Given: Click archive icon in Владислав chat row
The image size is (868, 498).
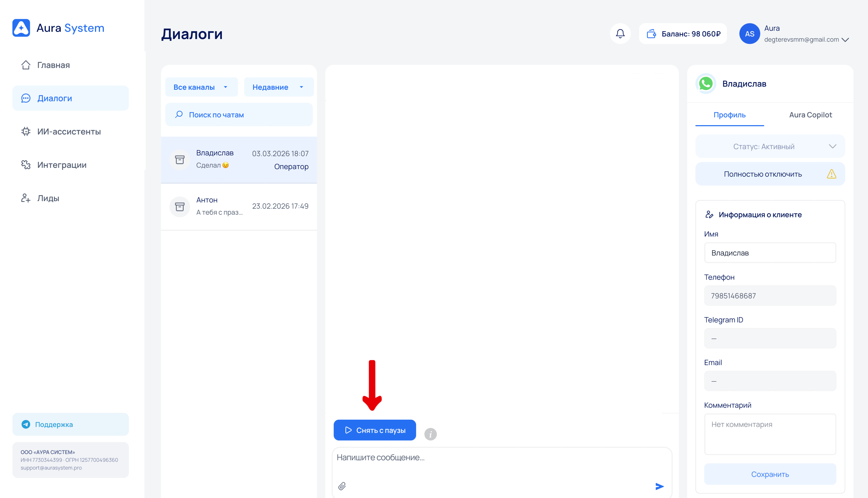Looking at the screenshot, I should 180,159.
